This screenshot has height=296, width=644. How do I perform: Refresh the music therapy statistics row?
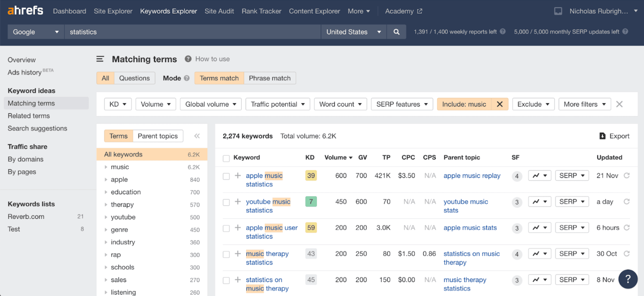(627, 254)
